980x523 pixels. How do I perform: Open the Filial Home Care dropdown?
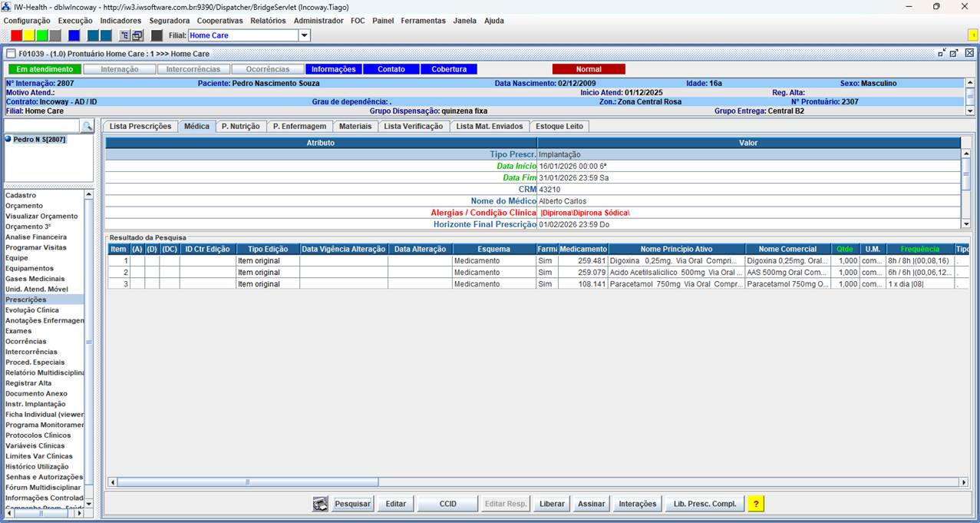tap(304, 35)
